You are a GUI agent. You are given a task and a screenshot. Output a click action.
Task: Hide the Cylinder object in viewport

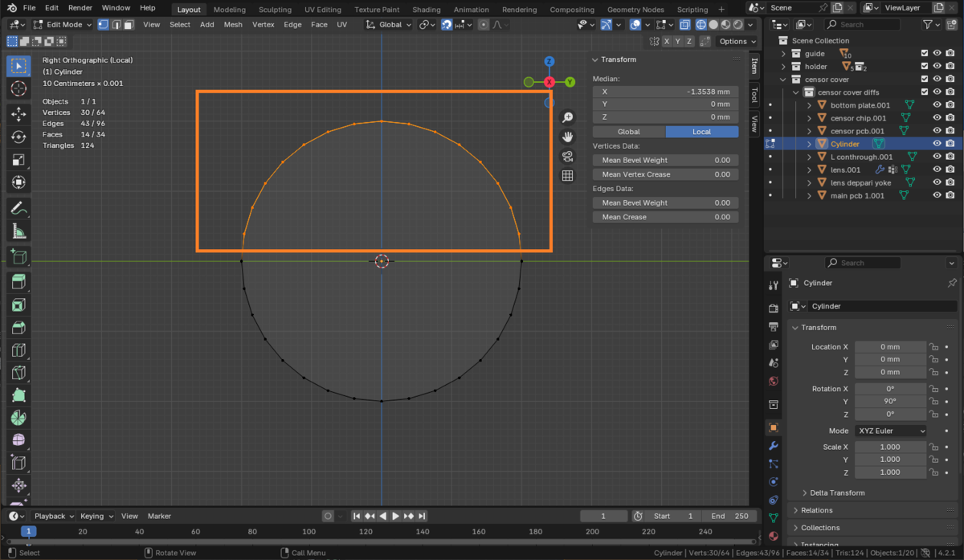pyautogui.click(x=937, y=144)
